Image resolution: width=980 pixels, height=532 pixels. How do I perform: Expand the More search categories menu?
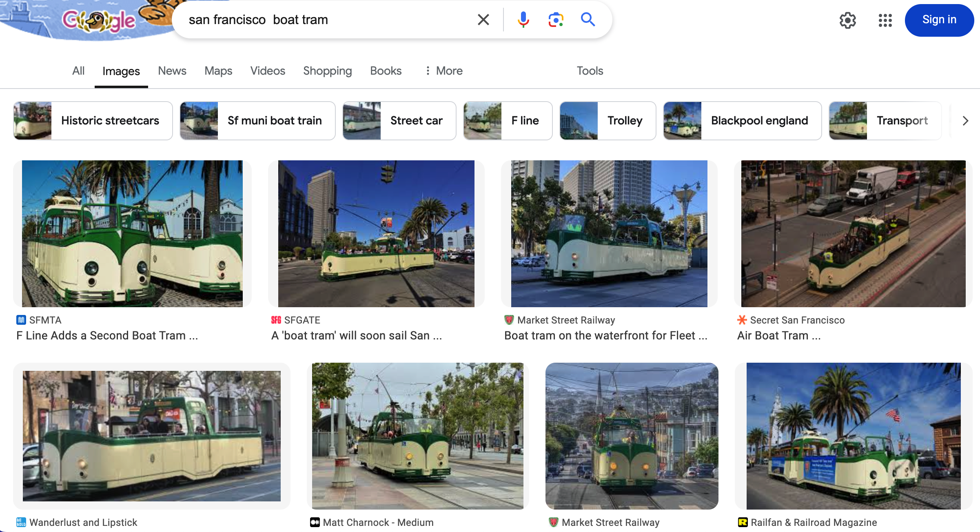443,71
